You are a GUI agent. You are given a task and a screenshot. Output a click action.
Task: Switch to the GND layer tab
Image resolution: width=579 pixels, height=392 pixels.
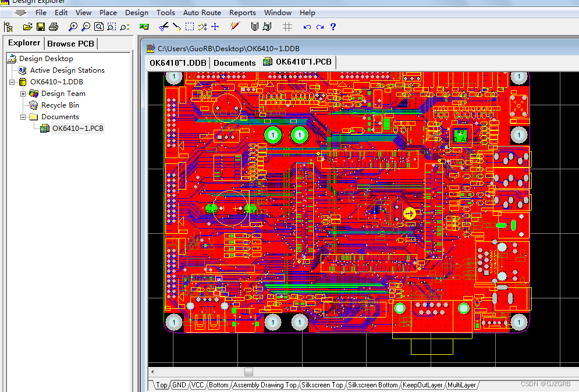179,385
